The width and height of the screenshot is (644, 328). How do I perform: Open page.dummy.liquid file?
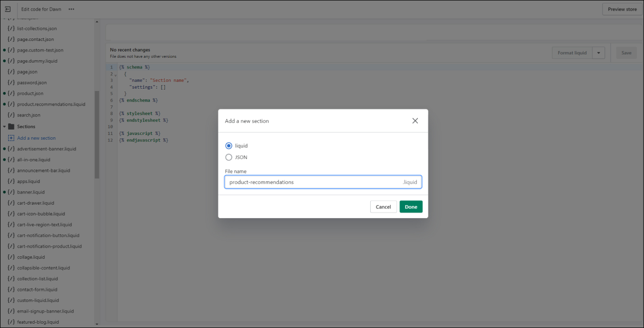[x=37, y=61]
